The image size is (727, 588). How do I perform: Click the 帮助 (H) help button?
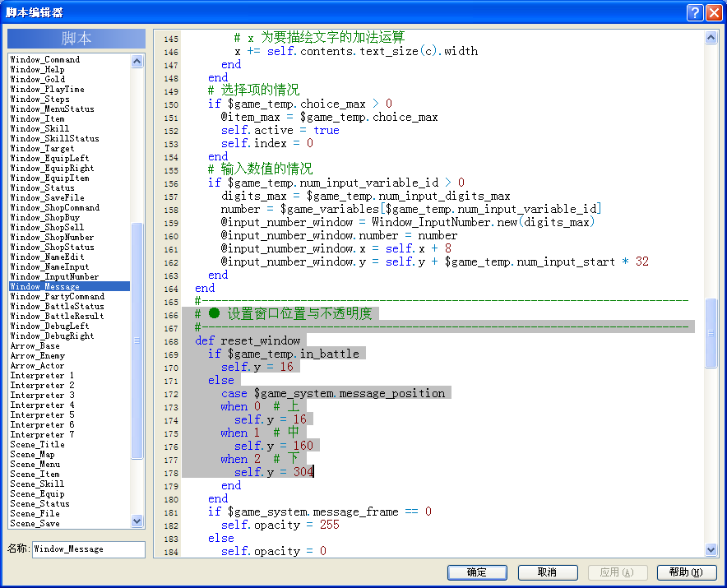(686, 572)
